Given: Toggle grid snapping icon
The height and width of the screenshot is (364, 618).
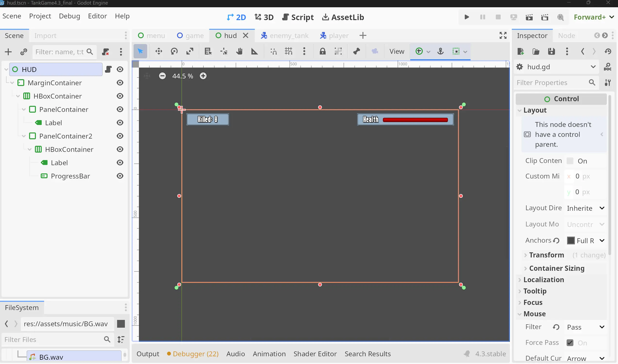Looking at the screenshot, I should (289, 51).
